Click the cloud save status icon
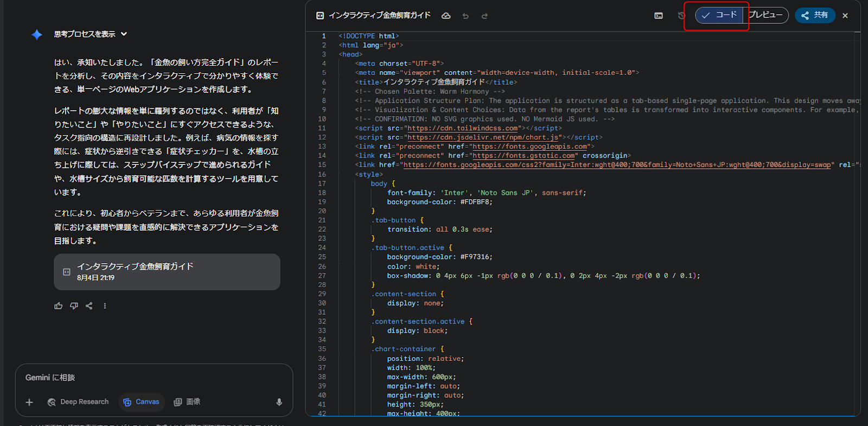Image resolution: width=868 pixels, height=426 pixels. (x=446, y=16)
